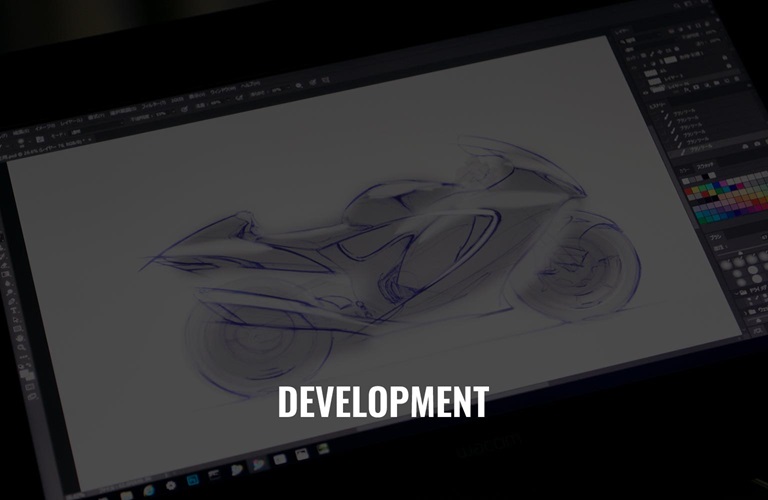
Task: Open the settings gear on the taskbar
Action: 170,485
